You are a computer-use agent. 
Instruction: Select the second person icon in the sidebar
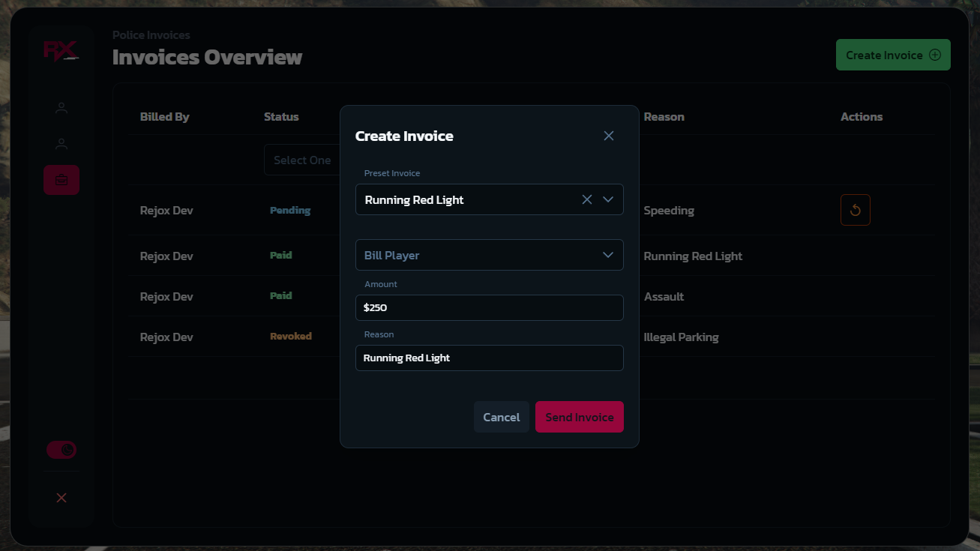click(61, 143)
